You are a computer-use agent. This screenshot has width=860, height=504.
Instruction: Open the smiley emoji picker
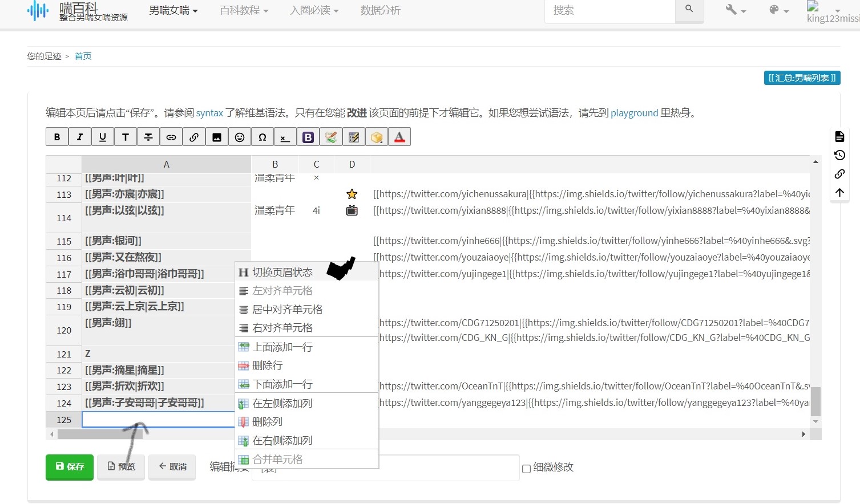point(240,137)
